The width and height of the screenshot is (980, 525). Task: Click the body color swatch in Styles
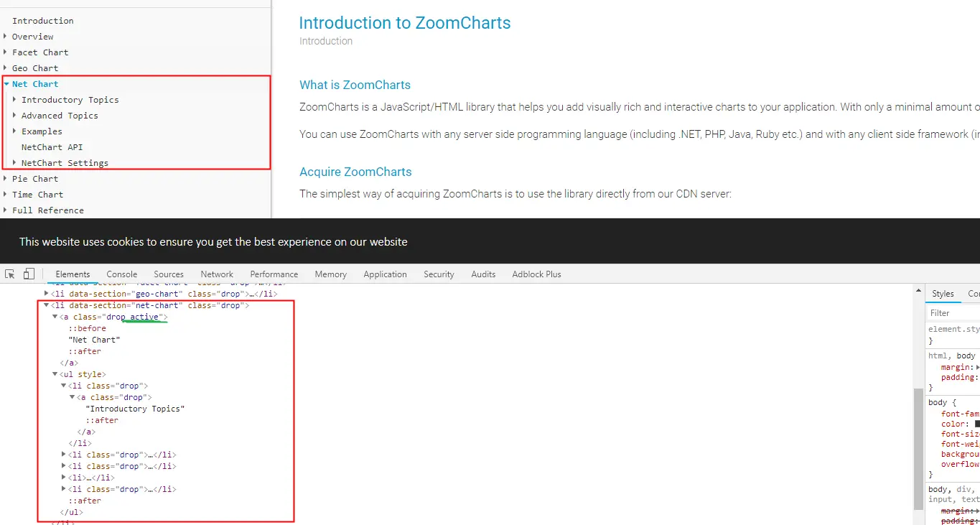[977, 424]
